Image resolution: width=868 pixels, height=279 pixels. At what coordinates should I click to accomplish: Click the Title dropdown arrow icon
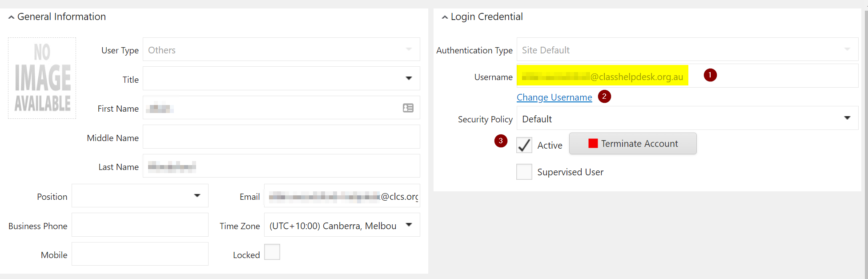[x=408, y=78]
